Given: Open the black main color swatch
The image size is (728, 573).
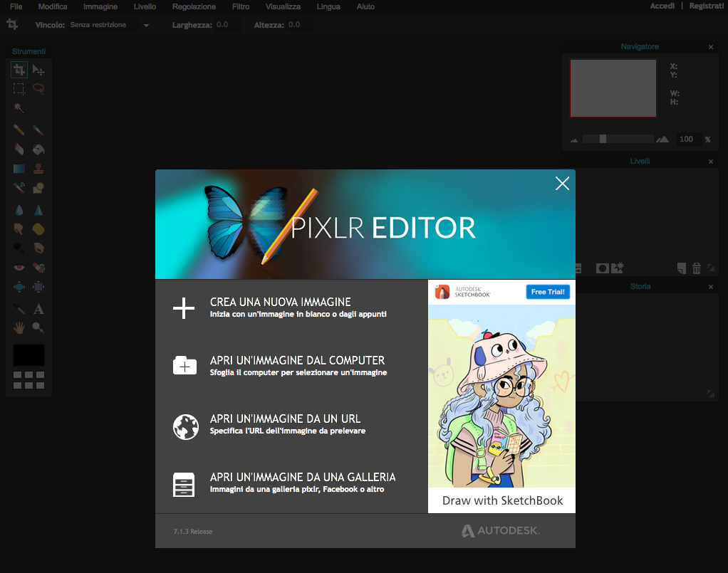Looking at the screenshot, I should pos(28,355).
